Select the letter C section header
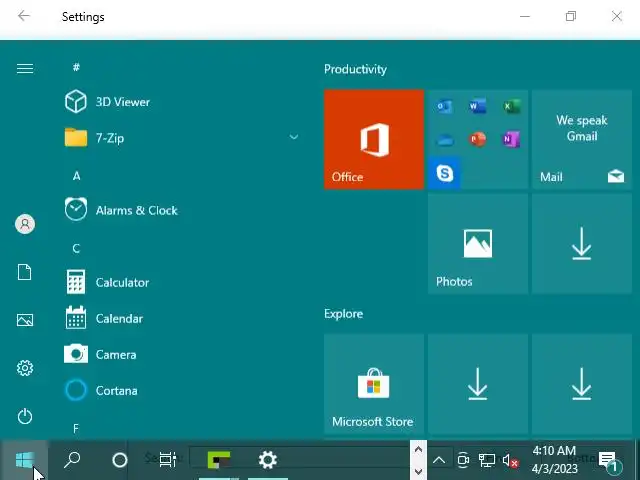This screenshot has width=640, height=480. point(76,249)
